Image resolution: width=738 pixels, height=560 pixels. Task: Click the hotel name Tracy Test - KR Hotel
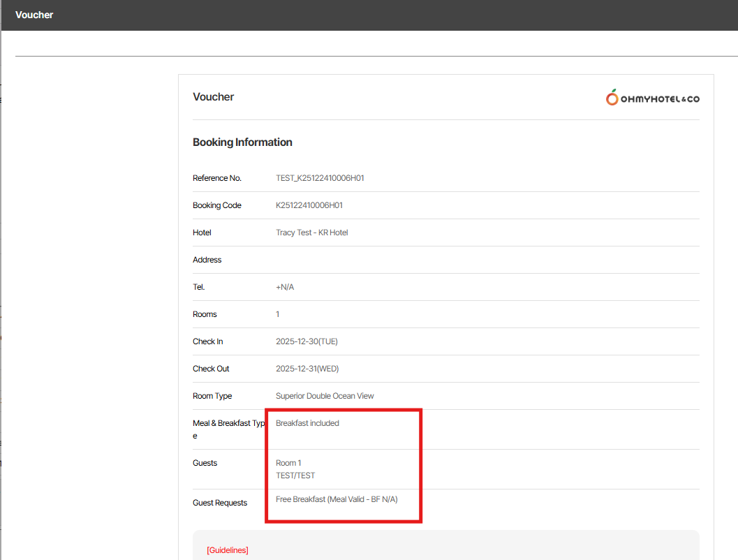(x=311, y=233)
